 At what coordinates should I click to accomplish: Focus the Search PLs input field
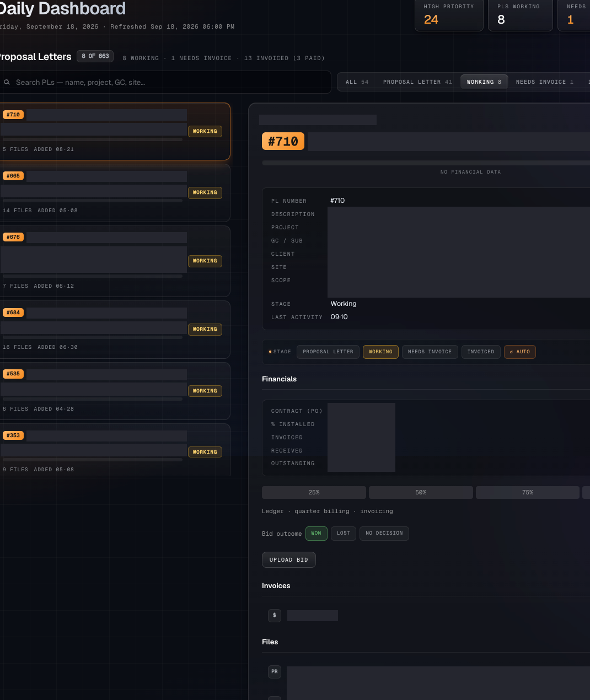click(164, 82)
